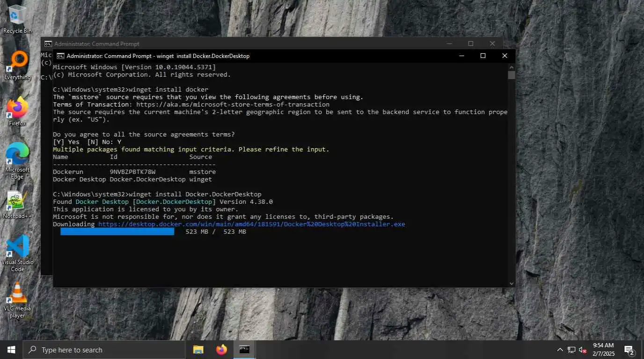This screenshot has width=644, height=359.
Task: Open the notification center icon
Action: (629, 350)
